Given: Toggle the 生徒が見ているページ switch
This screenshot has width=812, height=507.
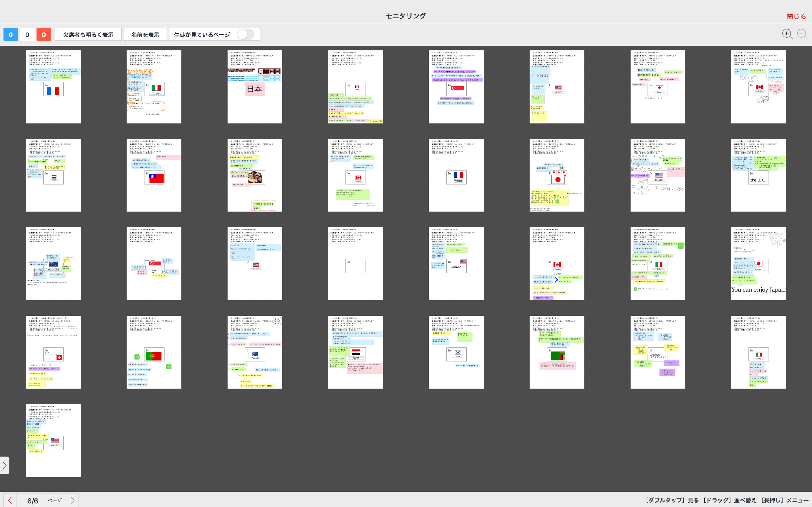Looking at the screenshot, I should click(x=246, y=34).
